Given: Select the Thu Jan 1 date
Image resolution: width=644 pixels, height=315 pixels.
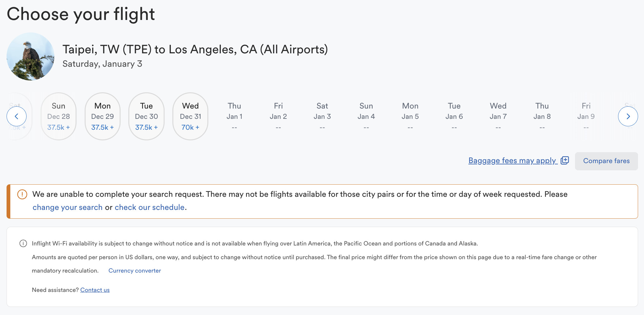Looking at the screenshot, I should (x=234, y=116).
